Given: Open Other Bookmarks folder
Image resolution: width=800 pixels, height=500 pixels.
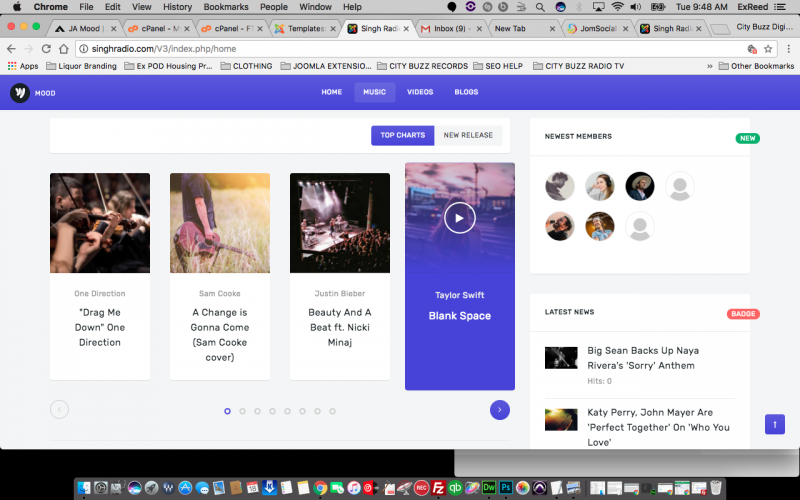Looking at the screenshot, I should pyautogui.click(x=757, y=66).
